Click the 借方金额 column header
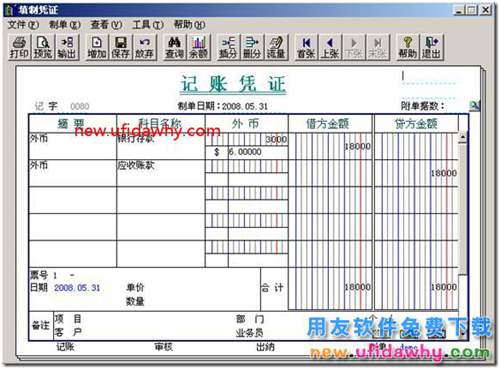The width and height of the screenshot is (500, 369). pyautogui.click(x=330, y=124)
